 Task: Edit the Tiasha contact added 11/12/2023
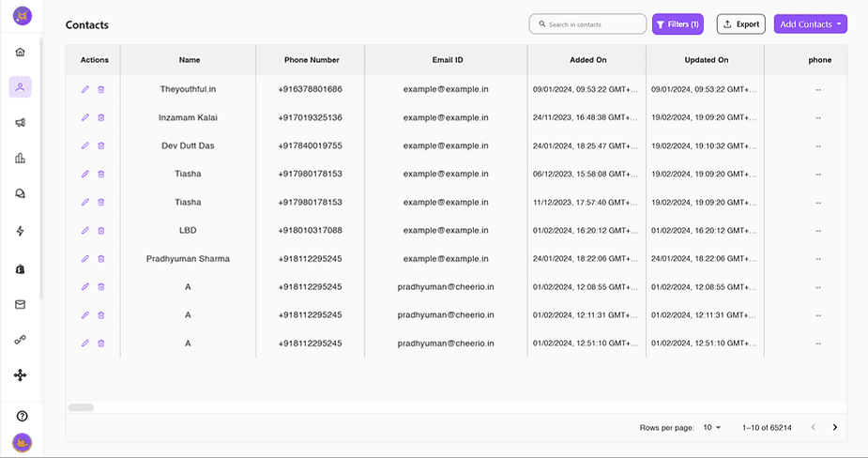(x=85, y=202)
